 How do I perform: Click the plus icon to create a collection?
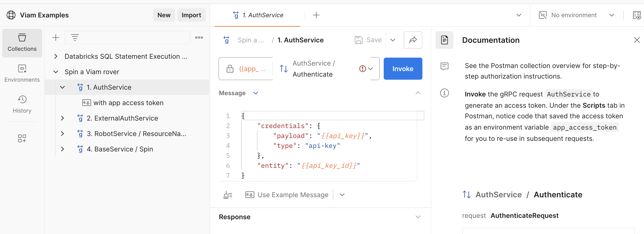[56, 38]
